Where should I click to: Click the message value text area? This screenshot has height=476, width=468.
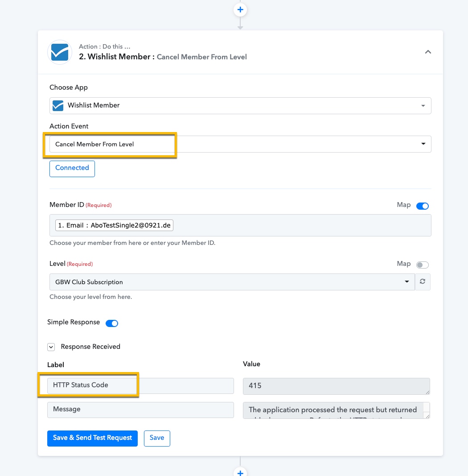click(337, 410)
